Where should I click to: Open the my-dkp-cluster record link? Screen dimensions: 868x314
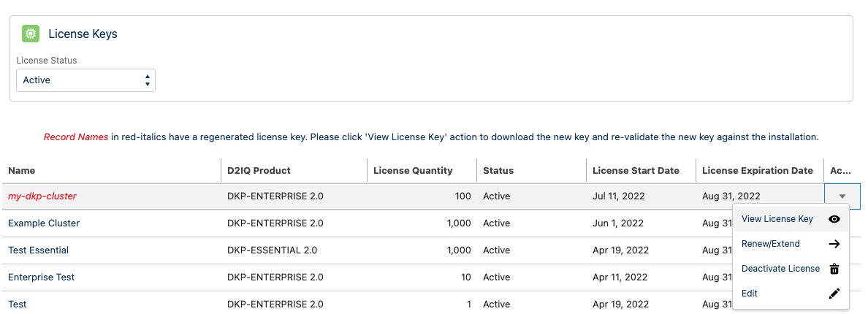(x=42, y=196)
